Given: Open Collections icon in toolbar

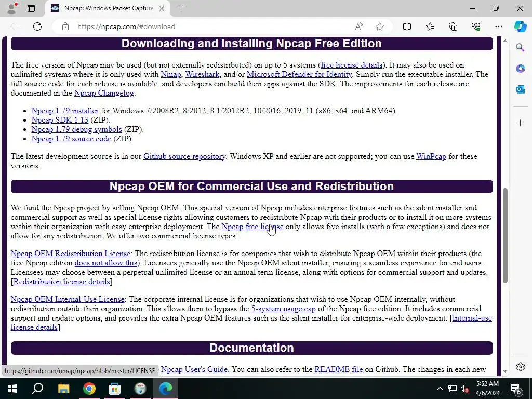Looking at the screenshot, I should (x=453, y=26).
